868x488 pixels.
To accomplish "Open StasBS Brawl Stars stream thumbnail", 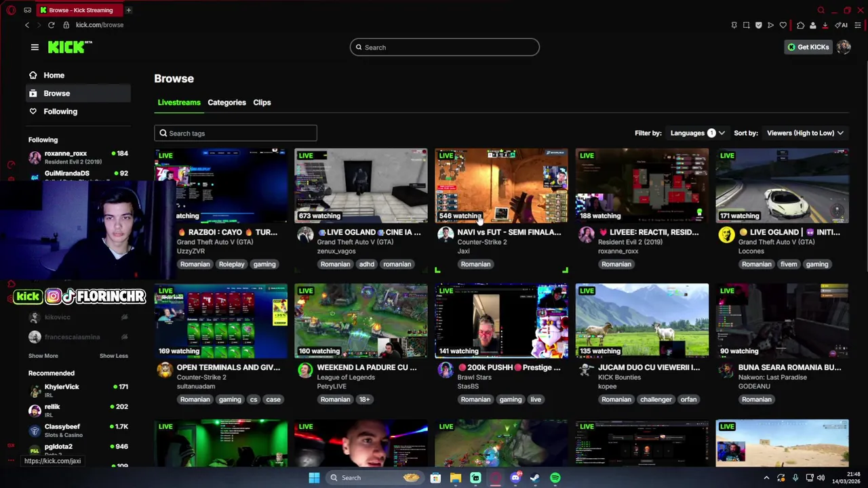I will tap(501, 321).
